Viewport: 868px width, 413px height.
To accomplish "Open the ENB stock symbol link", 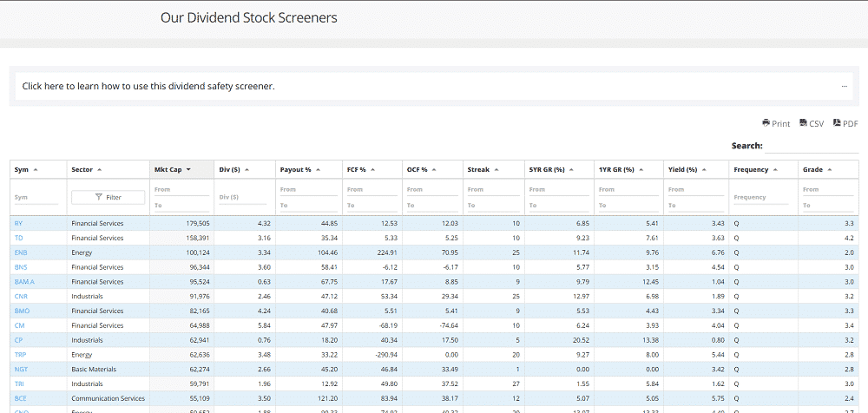I will [22, 252].
